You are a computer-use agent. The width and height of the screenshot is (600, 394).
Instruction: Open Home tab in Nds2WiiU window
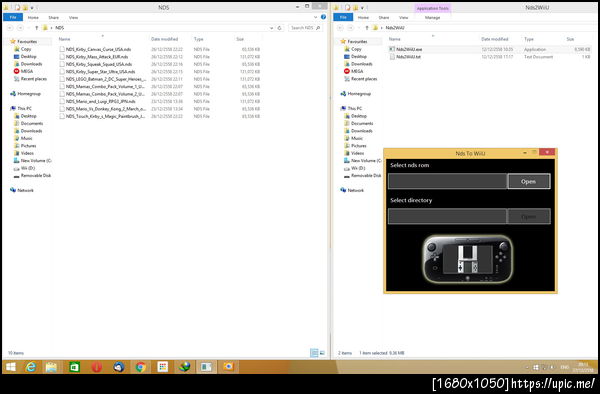(364, 18)
